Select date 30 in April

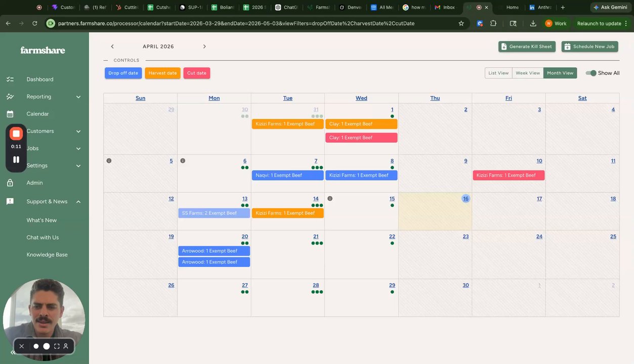pos(466,286)
